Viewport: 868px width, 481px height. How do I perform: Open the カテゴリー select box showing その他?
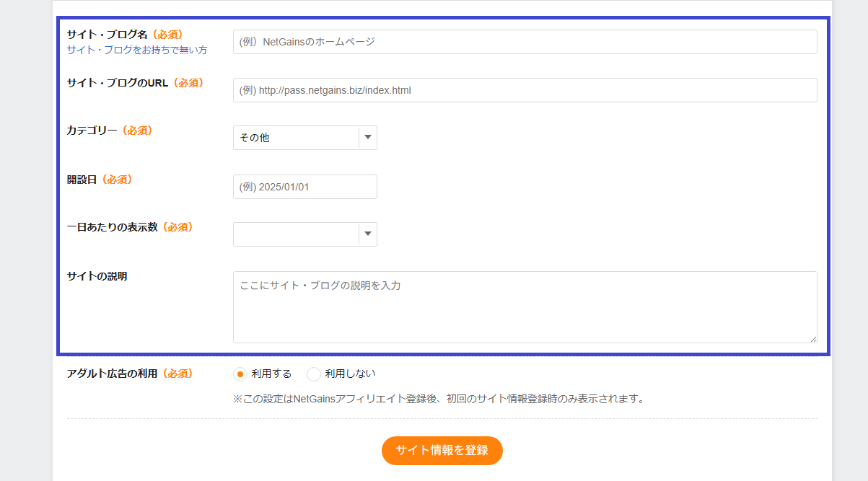(x=296, y=138)
